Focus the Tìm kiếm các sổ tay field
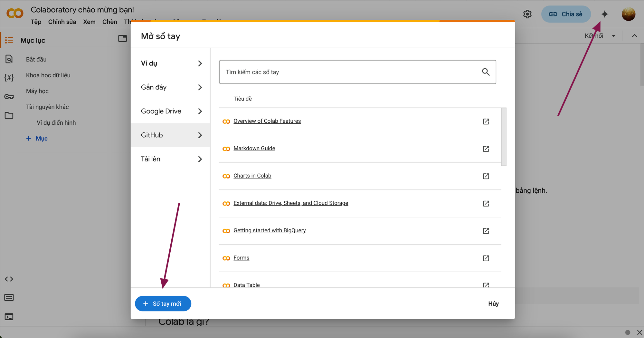The image size is (644, 338). 357,72
